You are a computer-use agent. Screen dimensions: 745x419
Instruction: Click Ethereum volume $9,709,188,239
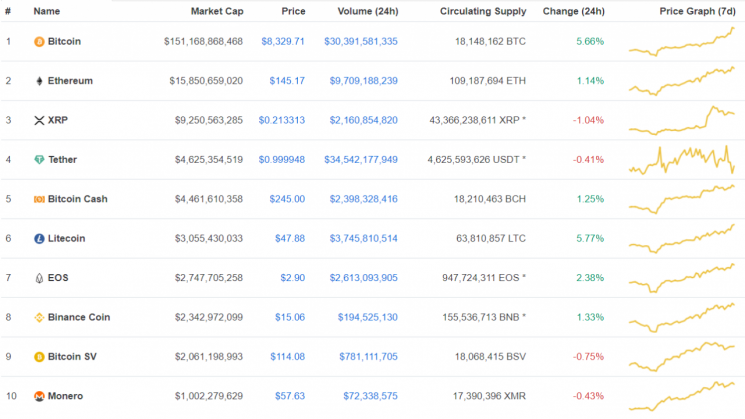tap(364, 81)
